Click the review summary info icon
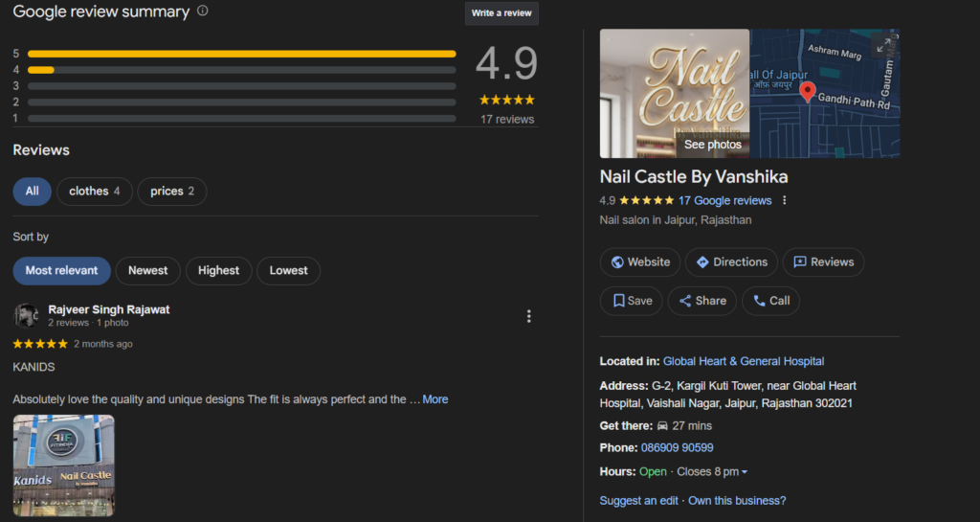The width and height of the screenshot is (980, 522). pos(202,11)
